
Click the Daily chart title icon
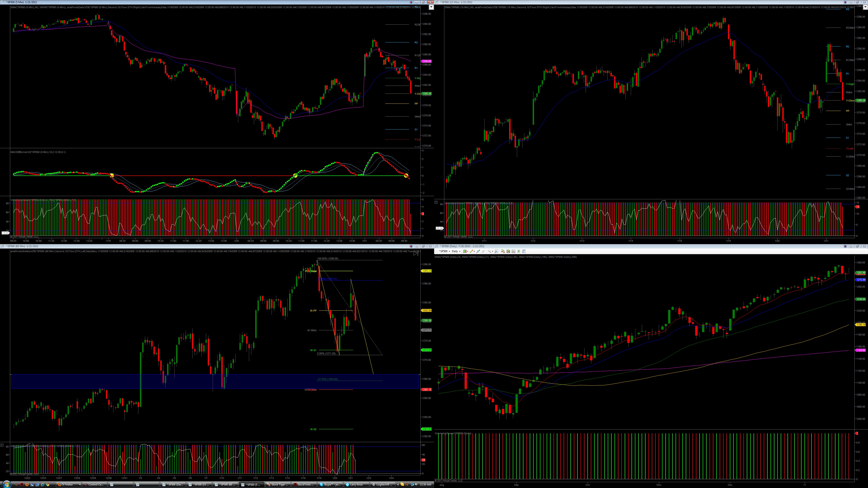(x=437, y=246)
